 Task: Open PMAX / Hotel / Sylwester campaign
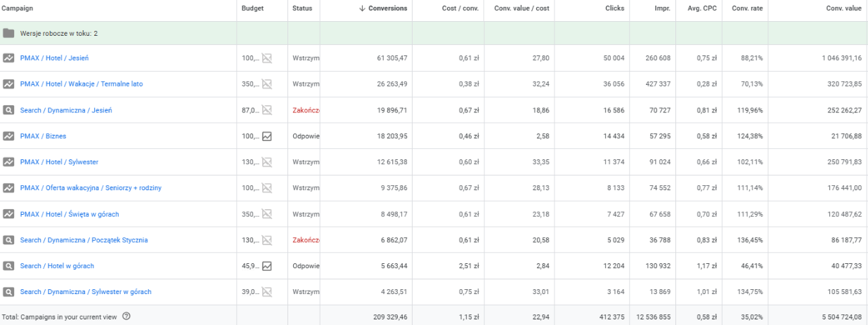[59, 162]
